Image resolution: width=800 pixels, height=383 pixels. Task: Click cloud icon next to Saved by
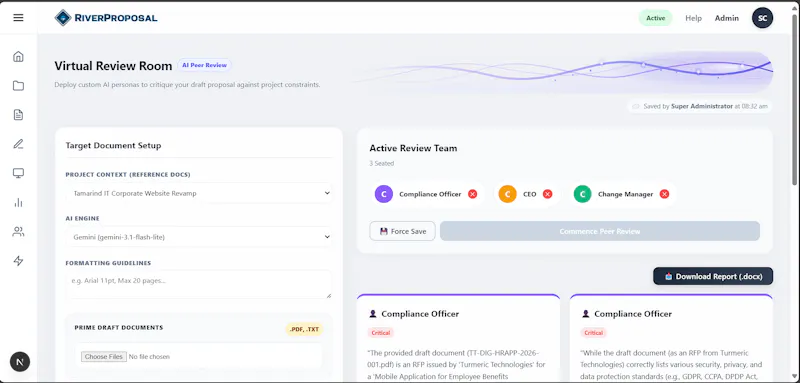[636, 107]
